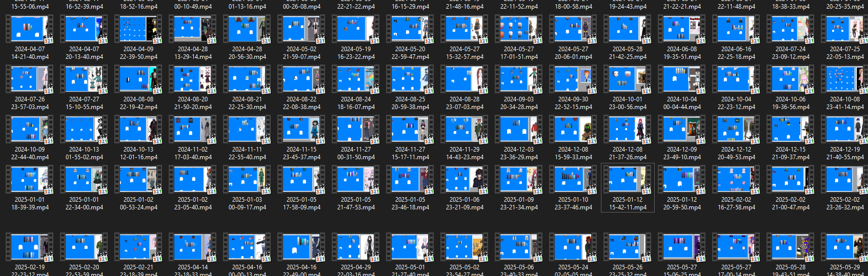This screenshot has width=868, height=276.
Task: Select the thumbnail dated 2025-05-29
Action: click(845, 247)
